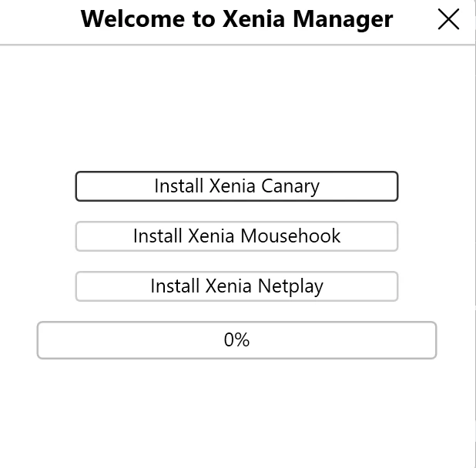Pick the middle install button, Xenia Mousehook
The height and width of the screenshot is (468, 476).
(x=236, y=236)
